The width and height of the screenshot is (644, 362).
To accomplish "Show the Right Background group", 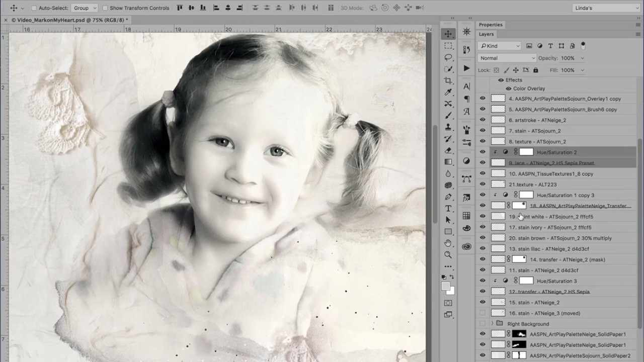I will [482, 324].
